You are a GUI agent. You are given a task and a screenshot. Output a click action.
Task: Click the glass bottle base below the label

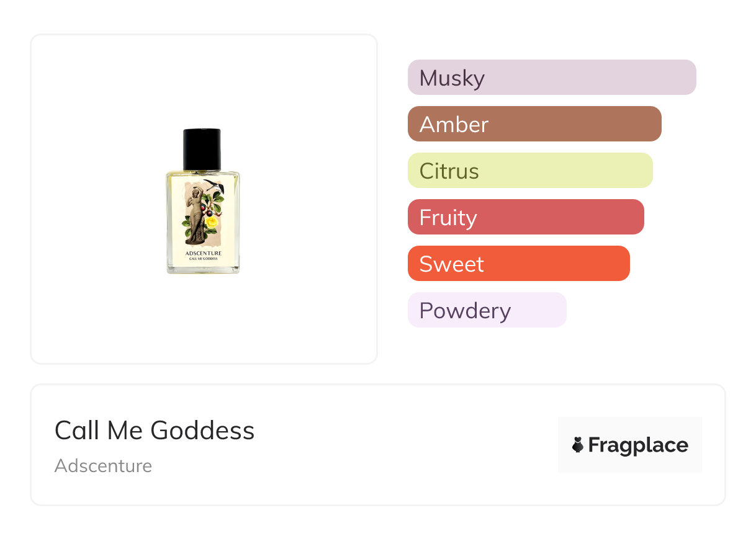click(x=203, y=269)
